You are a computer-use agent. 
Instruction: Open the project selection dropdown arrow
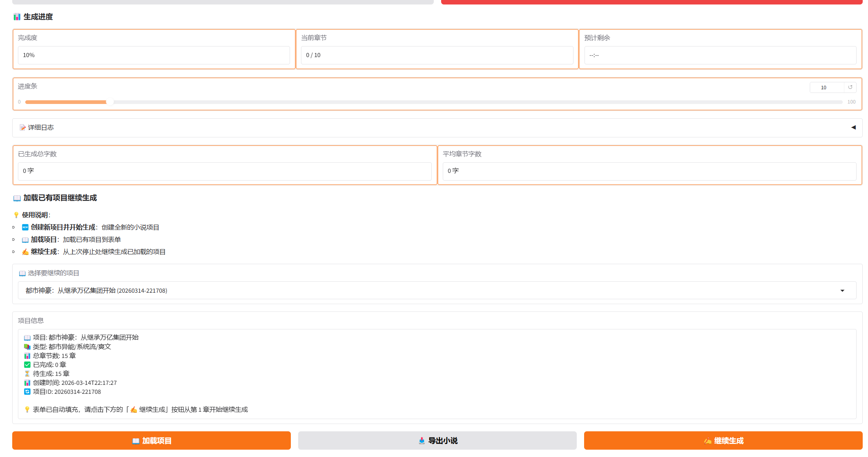point(842,291)
